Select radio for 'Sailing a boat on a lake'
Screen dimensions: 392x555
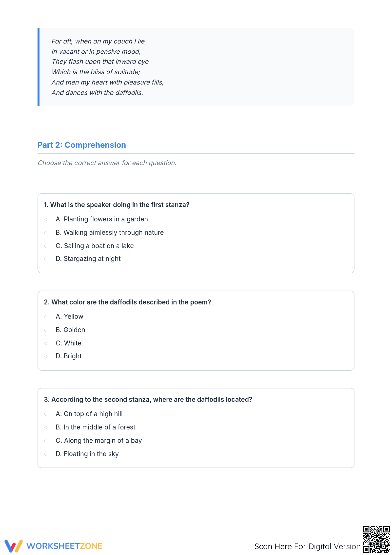pos(46,246)
